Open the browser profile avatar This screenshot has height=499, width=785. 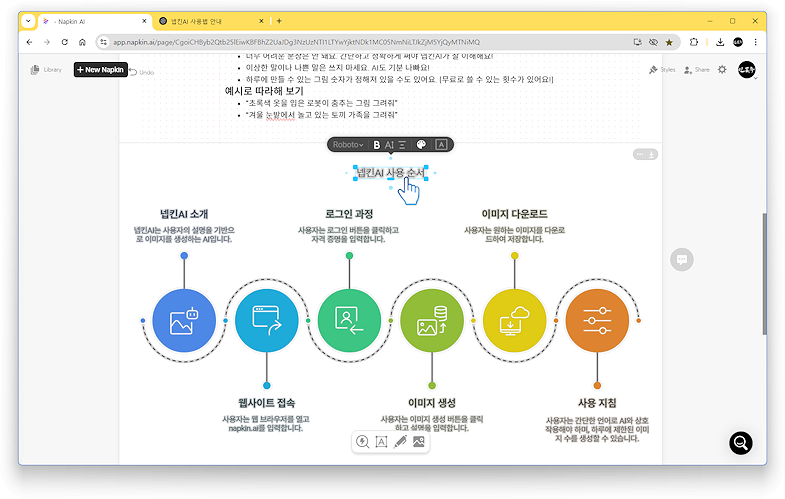tap(738, 42)
